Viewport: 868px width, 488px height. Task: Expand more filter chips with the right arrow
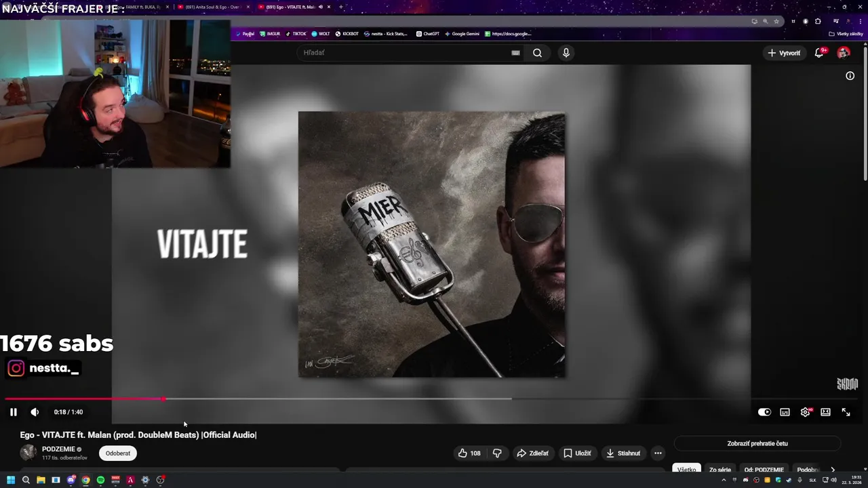tap(833, 470)
